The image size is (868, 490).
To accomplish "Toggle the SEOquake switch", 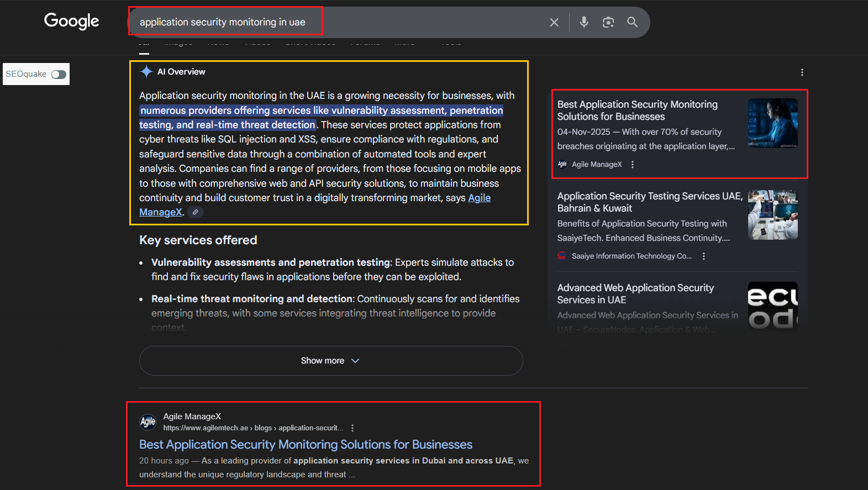I will click(x=59, y=75).
